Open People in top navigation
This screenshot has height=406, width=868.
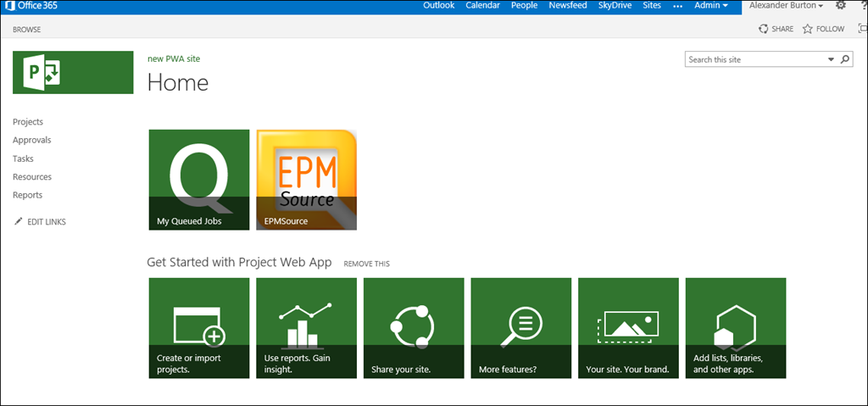click(x=524, y=6)
